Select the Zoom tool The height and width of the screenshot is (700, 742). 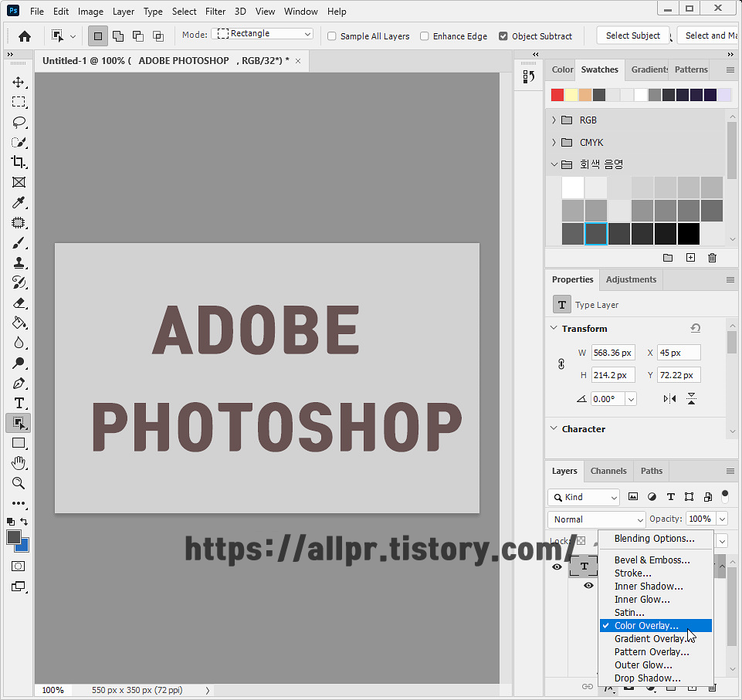pos(19,483)
